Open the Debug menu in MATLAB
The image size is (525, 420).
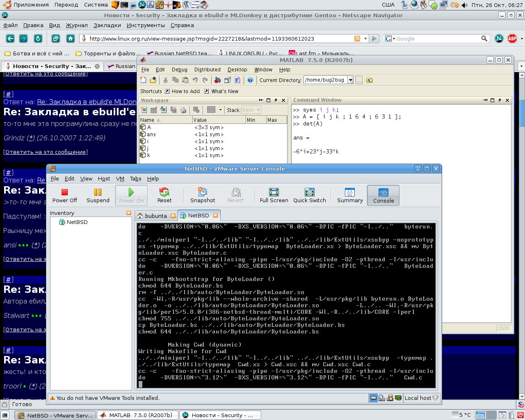point(180,70)
